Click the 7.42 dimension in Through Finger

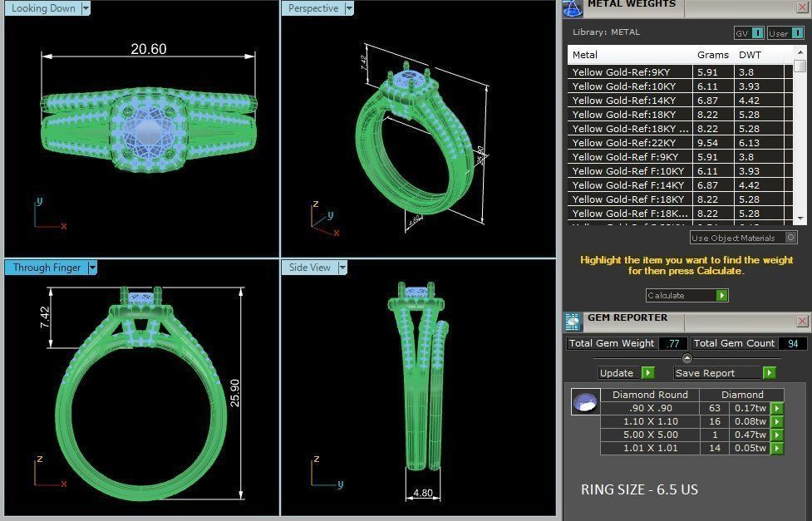[x=45, y=317]
